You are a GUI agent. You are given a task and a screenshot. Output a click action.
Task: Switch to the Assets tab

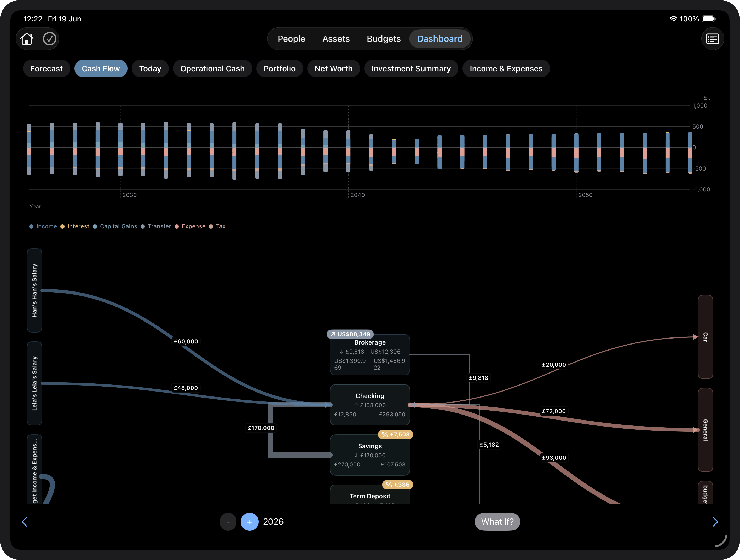[336, 39]
